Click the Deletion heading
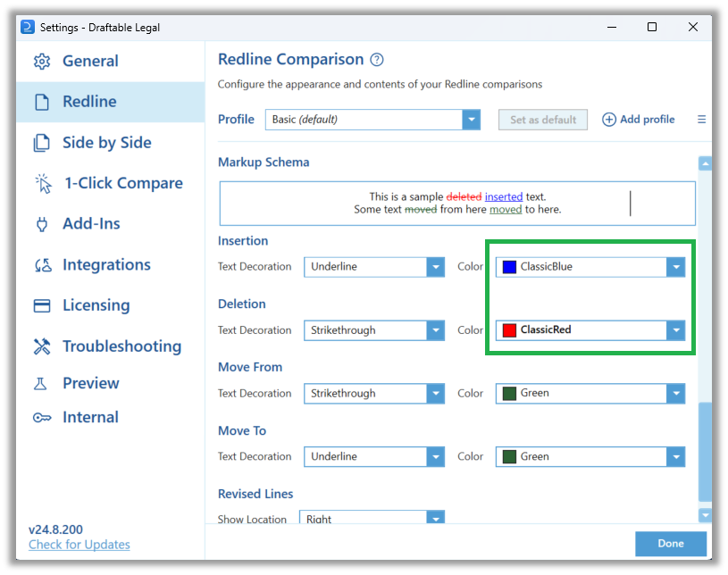728x575 pixels. point(242,304)
